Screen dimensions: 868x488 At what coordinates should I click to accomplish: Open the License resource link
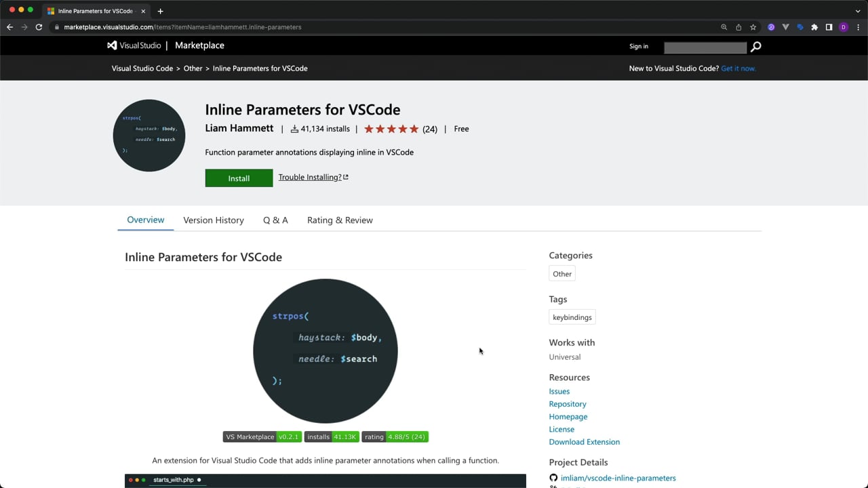[x=561, y=429]
